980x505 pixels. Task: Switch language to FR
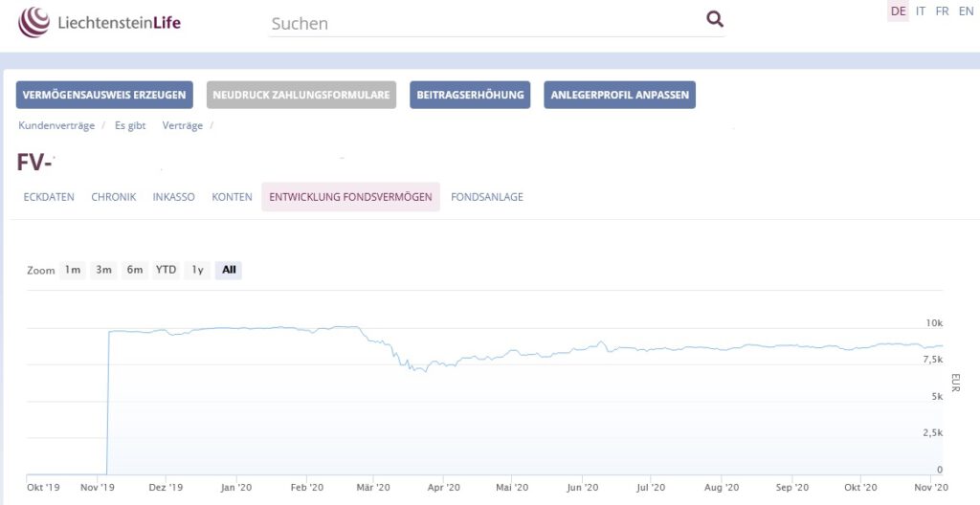(942, 11)
